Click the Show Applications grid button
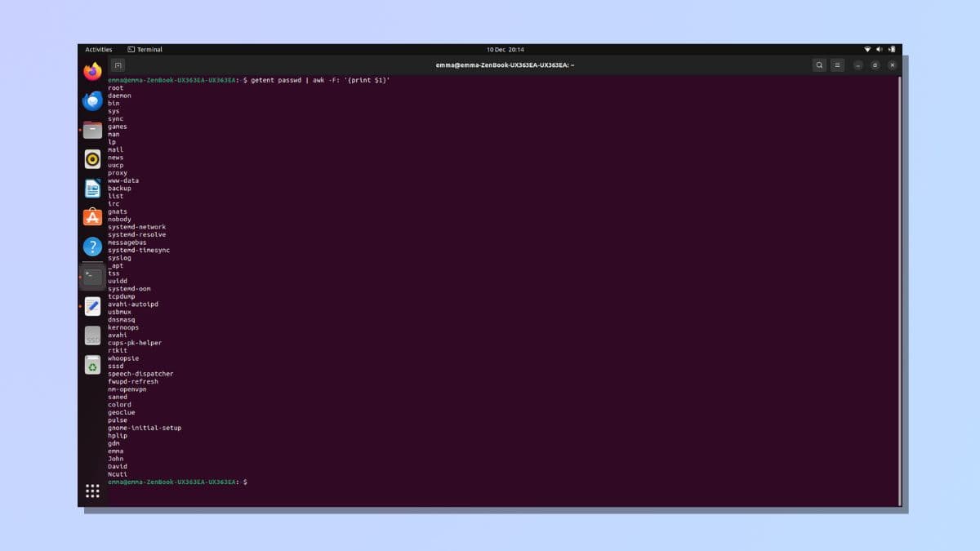This screenshot has height=551, width=980. 92,491
